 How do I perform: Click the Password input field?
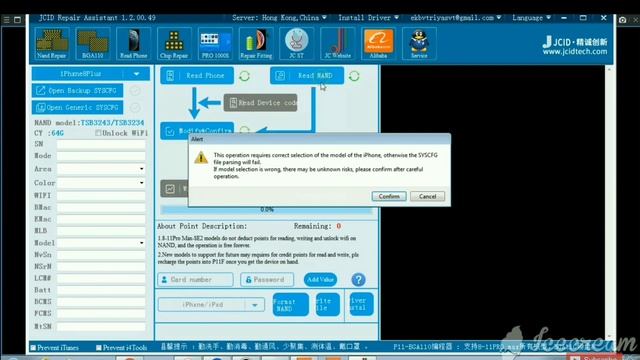[x=267, y=280]
